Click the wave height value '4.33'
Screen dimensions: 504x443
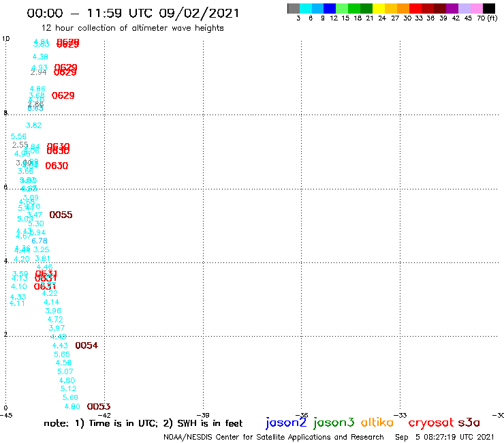(18, 297)
